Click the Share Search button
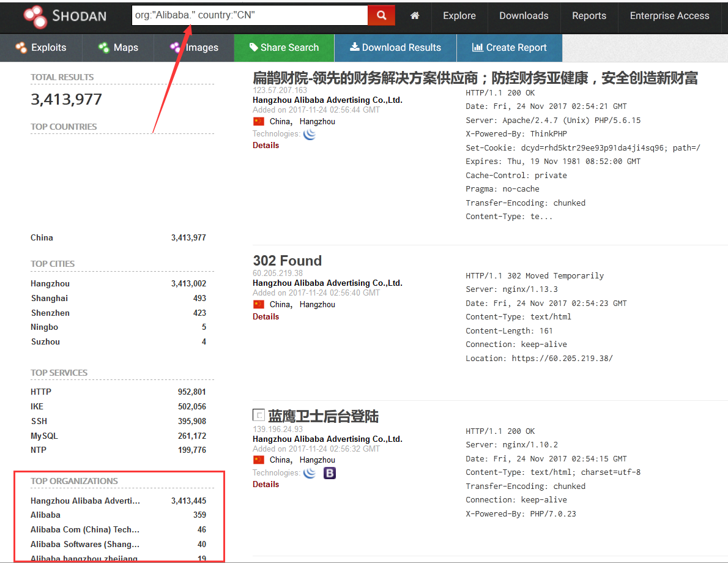Image resolution: width=728 pixels, height=563 pixels. [284, 47]
